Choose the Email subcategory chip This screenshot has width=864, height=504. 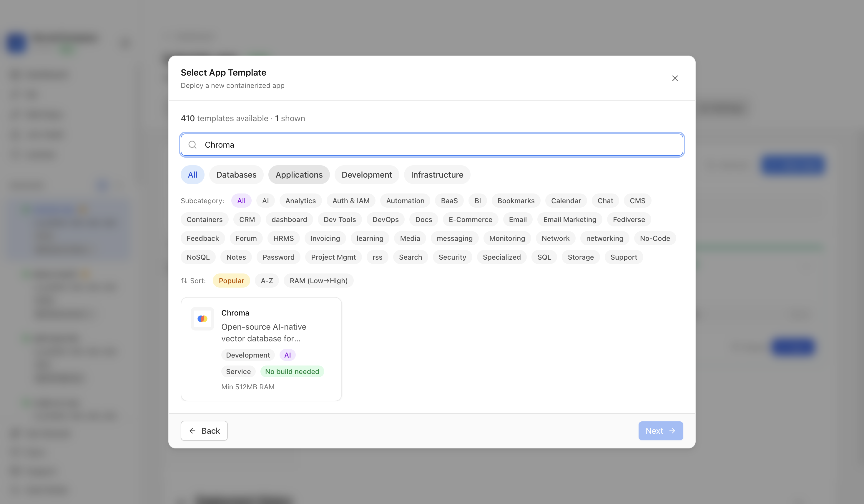(518, 220)
